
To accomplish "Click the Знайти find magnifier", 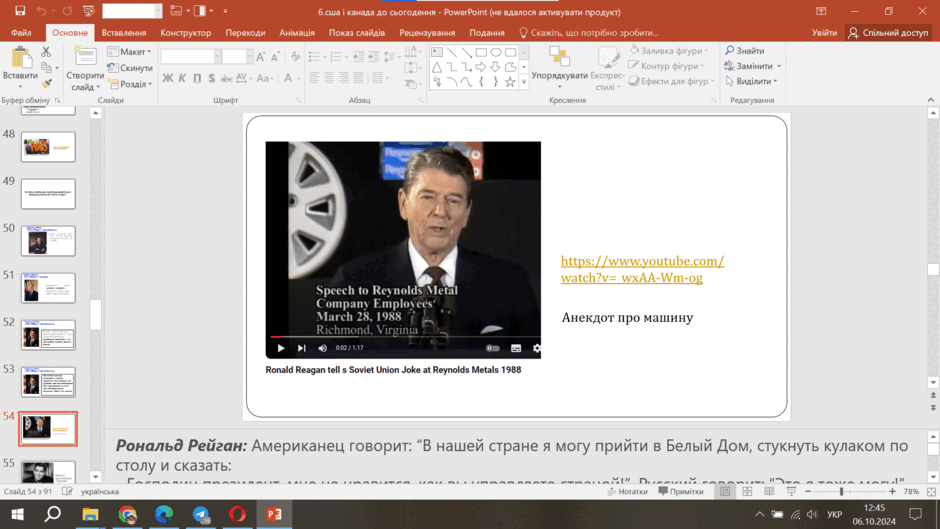I will (x=744, y=50).
